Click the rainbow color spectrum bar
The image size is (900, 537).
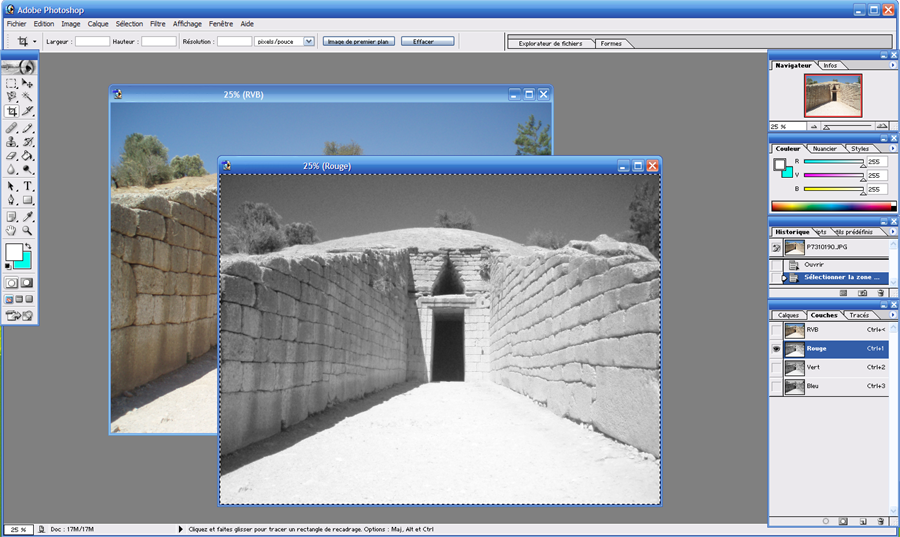tap(829, 206)
